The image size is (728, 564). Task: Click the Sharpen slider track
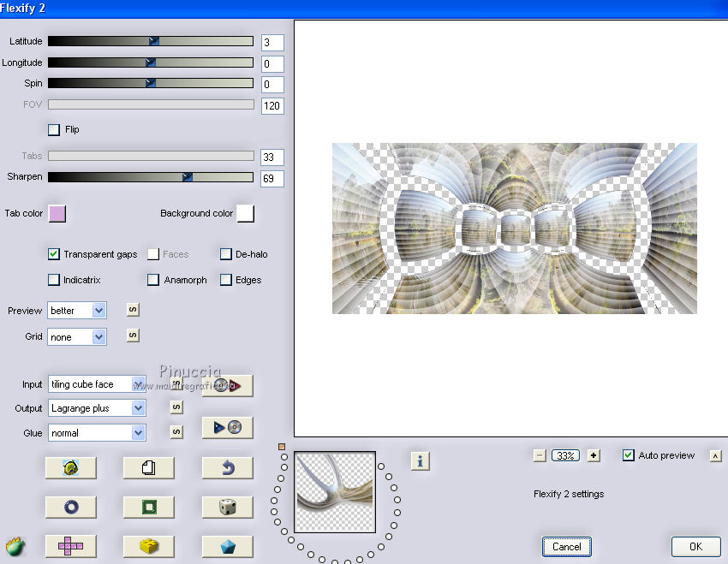(x=151, y=176)
